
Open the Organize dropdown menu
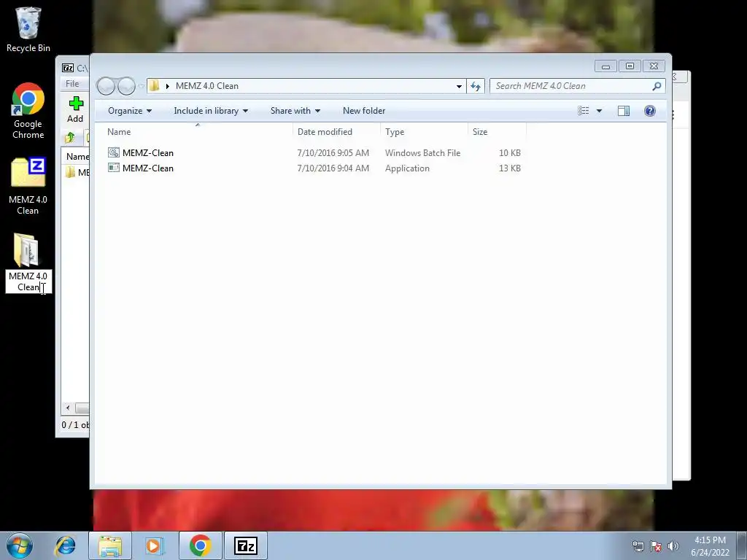tap(130, 111)
